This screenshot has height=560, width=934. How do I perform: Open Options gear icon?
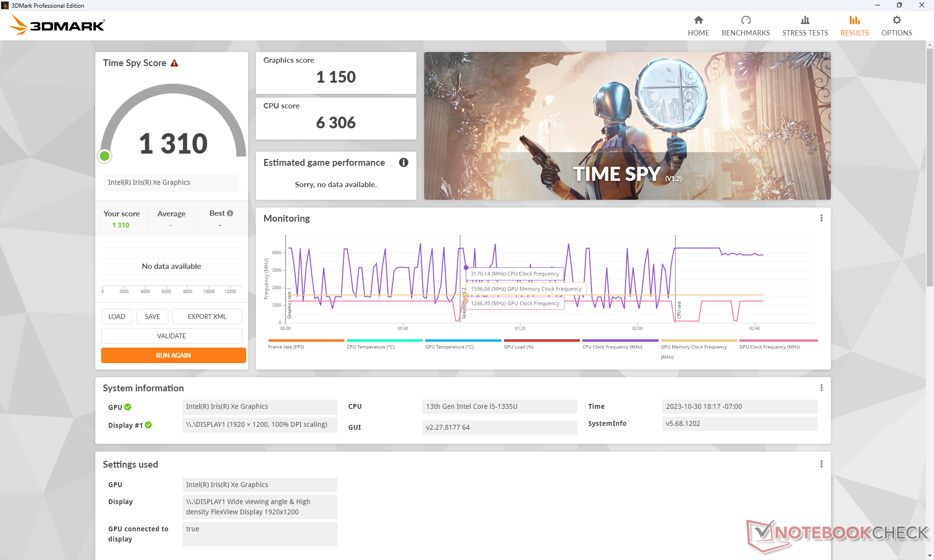[x=896, y=20]
